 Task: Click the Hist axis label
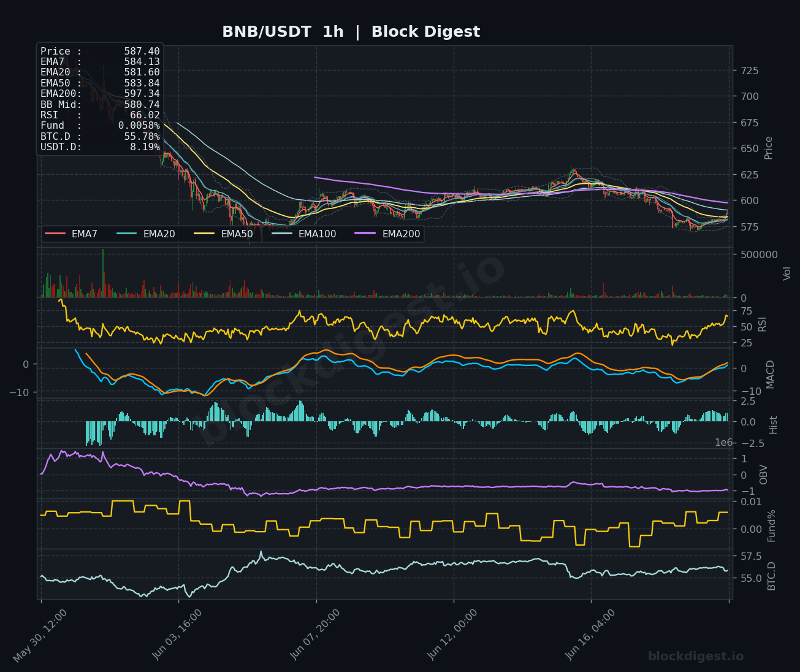tap(774, 425)
